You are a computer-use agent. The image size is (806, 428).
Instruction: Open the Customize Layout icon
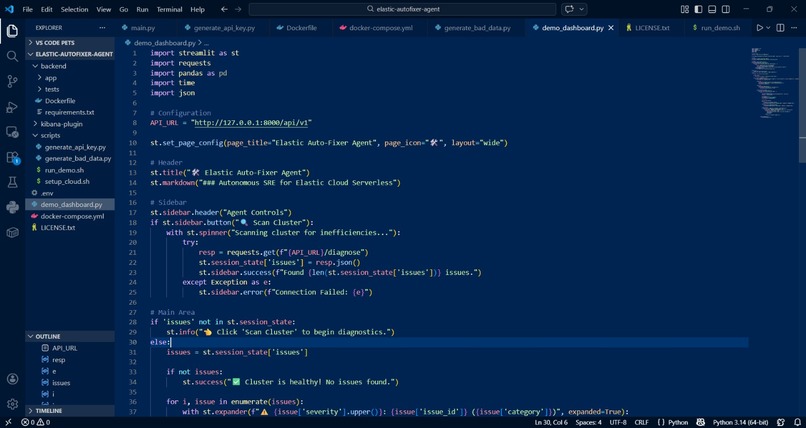(x=685, y=9)
